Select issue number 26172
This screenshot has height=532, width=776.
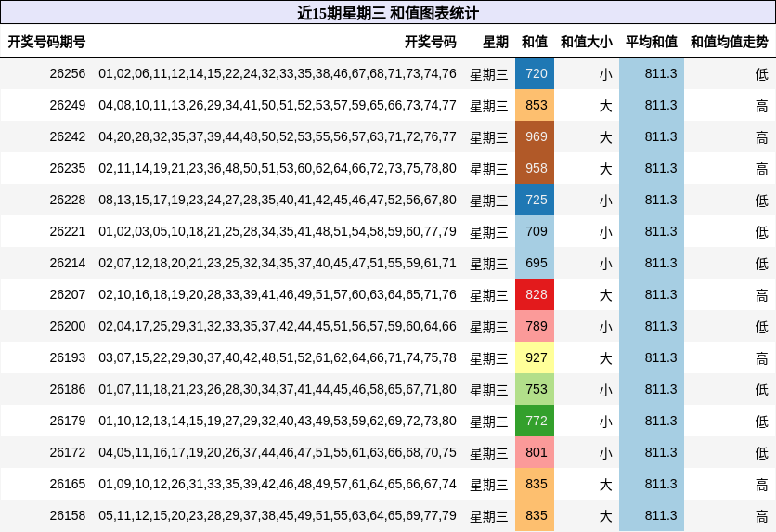(68, 452)
